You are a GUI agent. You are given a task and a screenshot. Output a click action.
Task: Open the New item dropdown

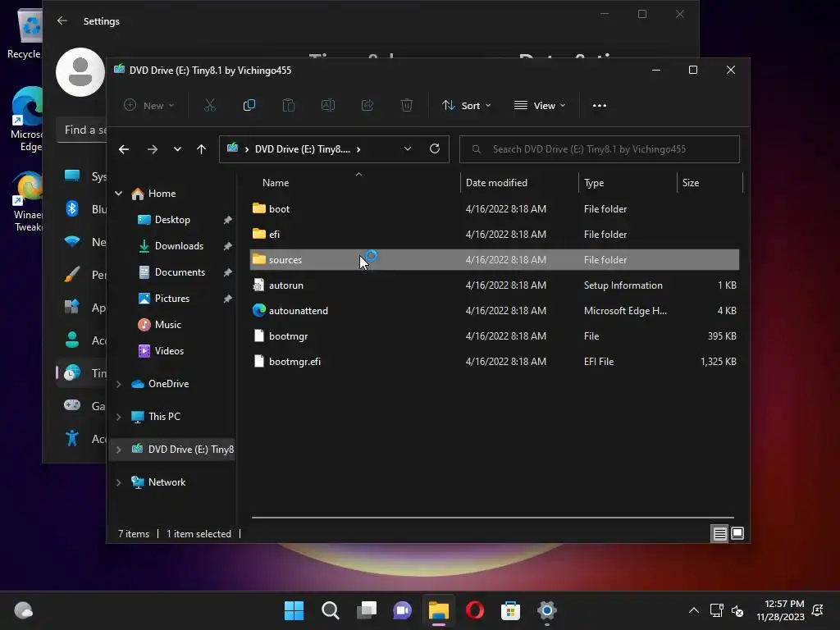pos(149,106)
